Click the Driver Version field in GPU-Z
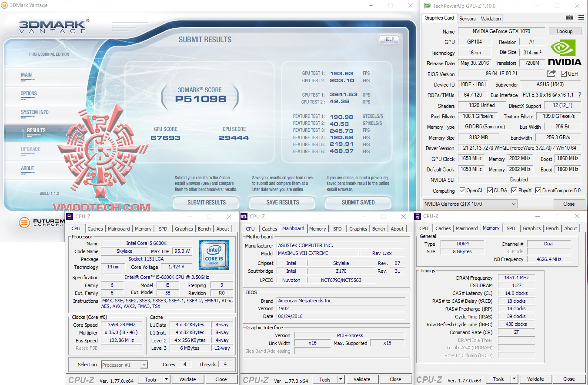 click(519, 148)
